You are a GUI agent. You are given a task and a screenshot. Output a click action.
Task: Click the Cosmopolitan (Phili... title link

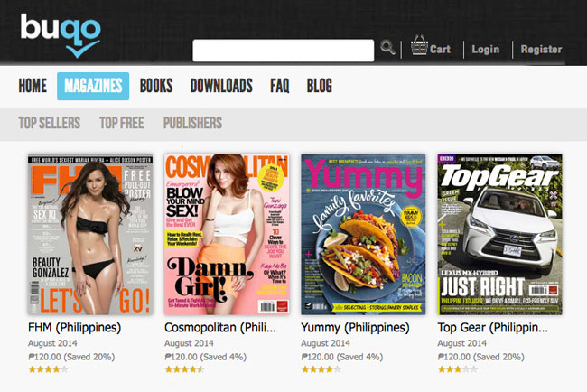tap(220, 328)
